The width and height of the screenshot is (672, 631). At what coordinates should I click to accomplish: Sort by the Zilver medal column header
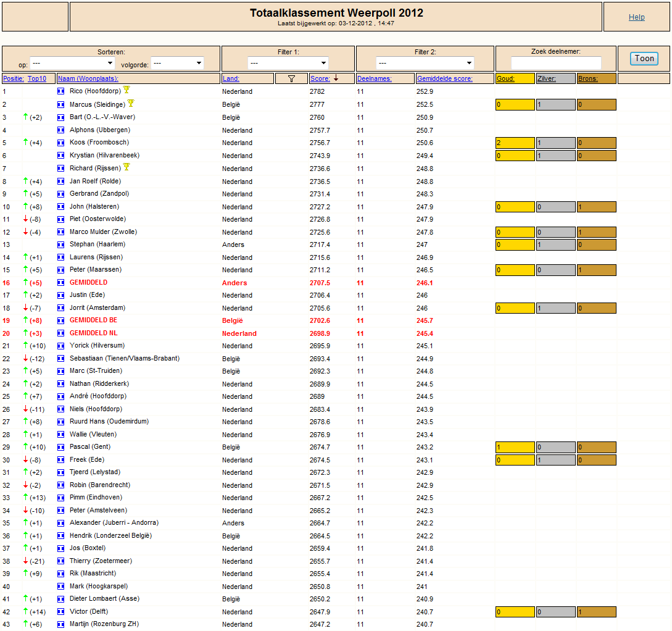547,78
